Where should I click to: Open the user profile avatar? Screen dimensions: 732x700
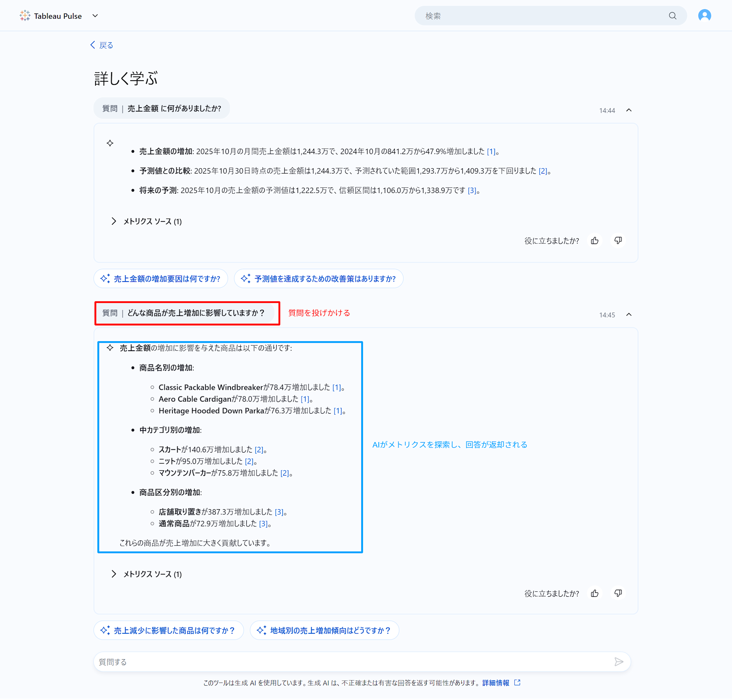[x=705, y=16]
